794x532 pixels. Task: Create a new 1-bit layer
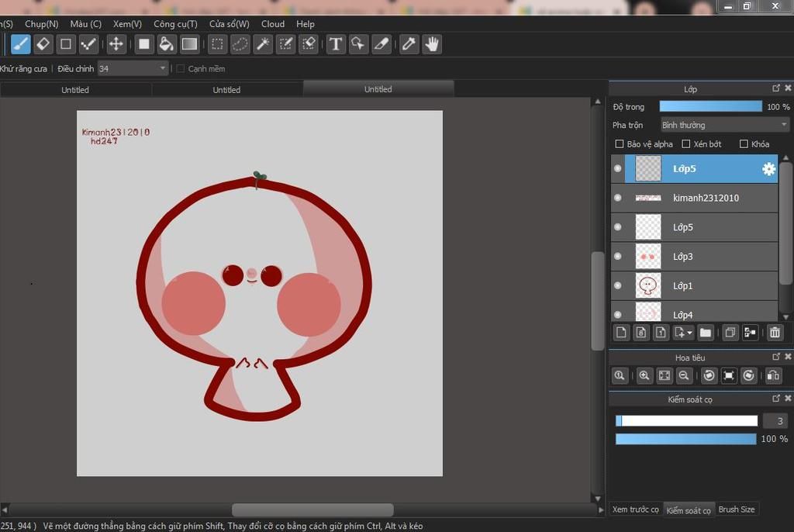coord(661,333)
